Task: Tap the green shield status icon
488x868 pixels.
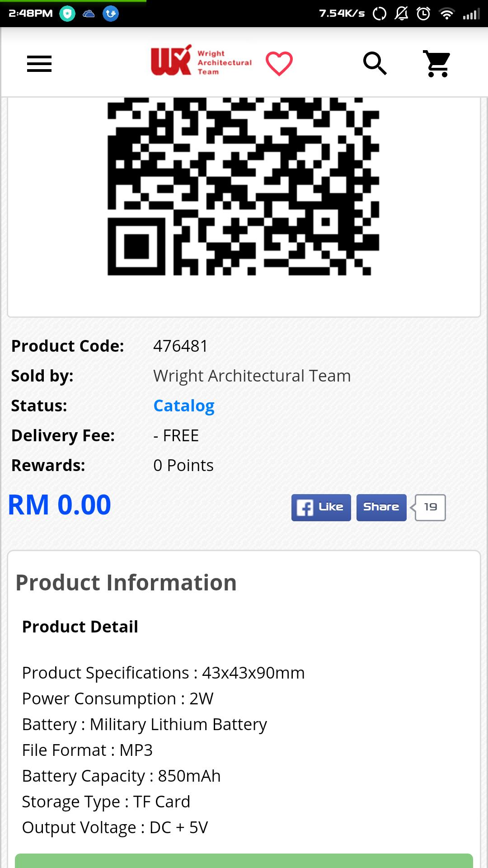Action: 67,14
